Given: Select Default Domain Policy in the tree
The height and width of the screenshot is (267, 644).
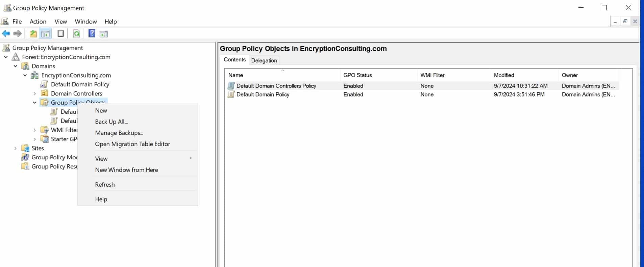Looking at the screenshot, I should tap(80, 84).
